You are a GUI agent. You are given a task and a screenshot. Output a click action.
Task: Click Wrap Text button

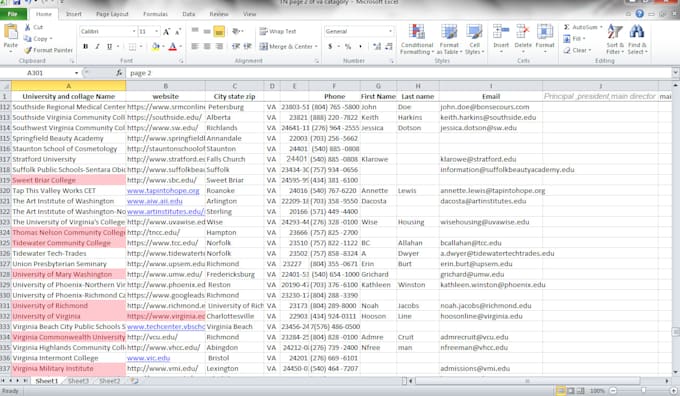[x=278, y=32]
